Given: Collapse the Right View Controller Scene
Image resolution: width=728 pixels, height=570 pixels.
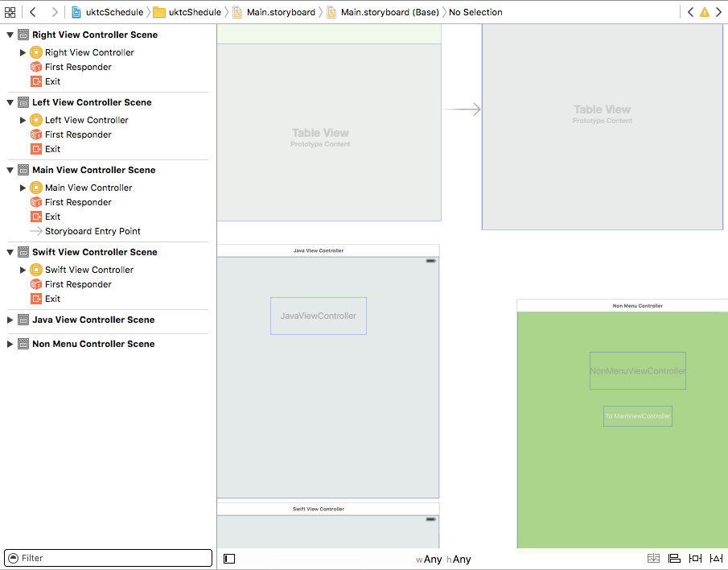Looking at the screenshot, I should (10, 35).
